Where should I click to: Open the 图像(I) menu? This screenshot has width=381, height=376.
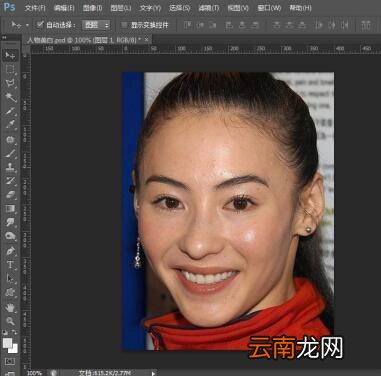click(92, 8)
